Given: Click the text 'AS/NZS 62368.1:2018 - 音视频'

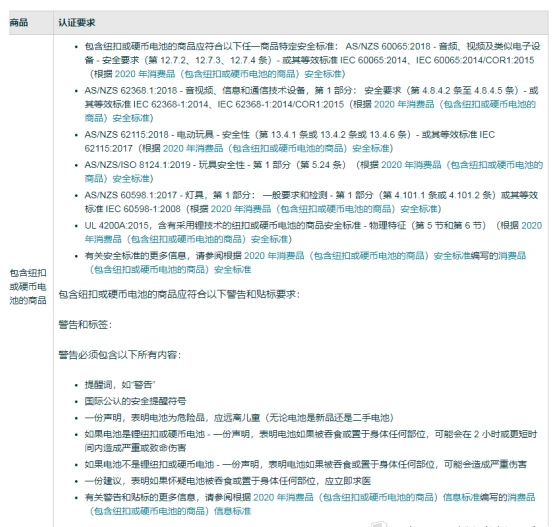Looking at the screenshot, I should pos(149,91).
